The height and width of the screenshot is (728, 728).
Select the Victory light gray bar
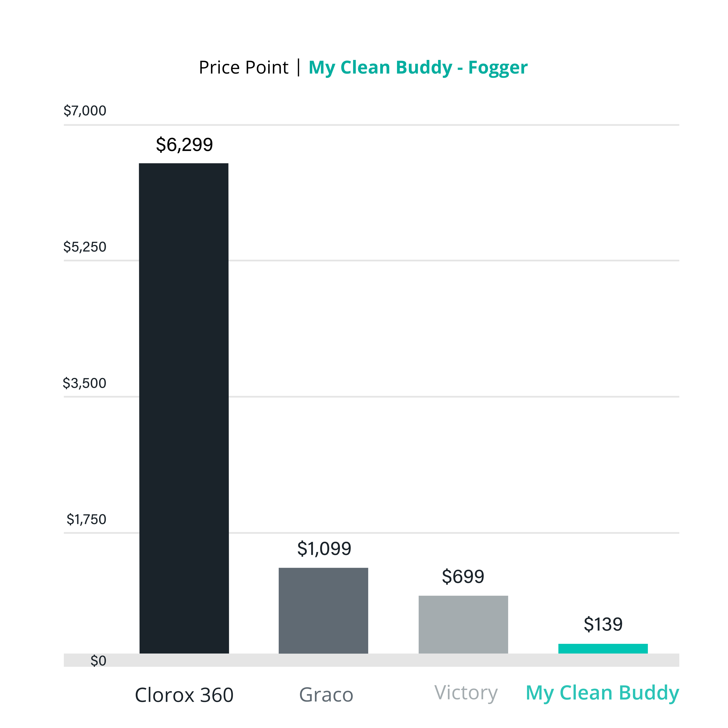pos(463,625)
